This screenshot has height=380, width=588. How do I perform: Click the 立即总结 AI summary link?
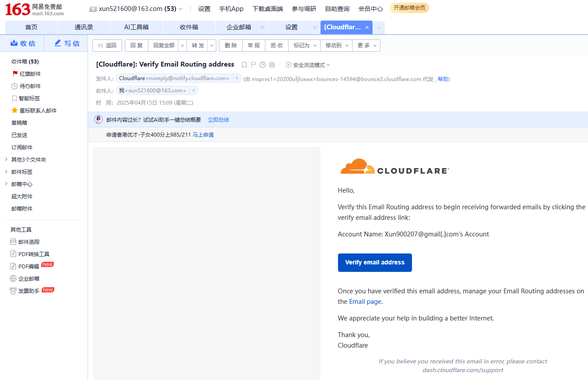pos(218,120)
